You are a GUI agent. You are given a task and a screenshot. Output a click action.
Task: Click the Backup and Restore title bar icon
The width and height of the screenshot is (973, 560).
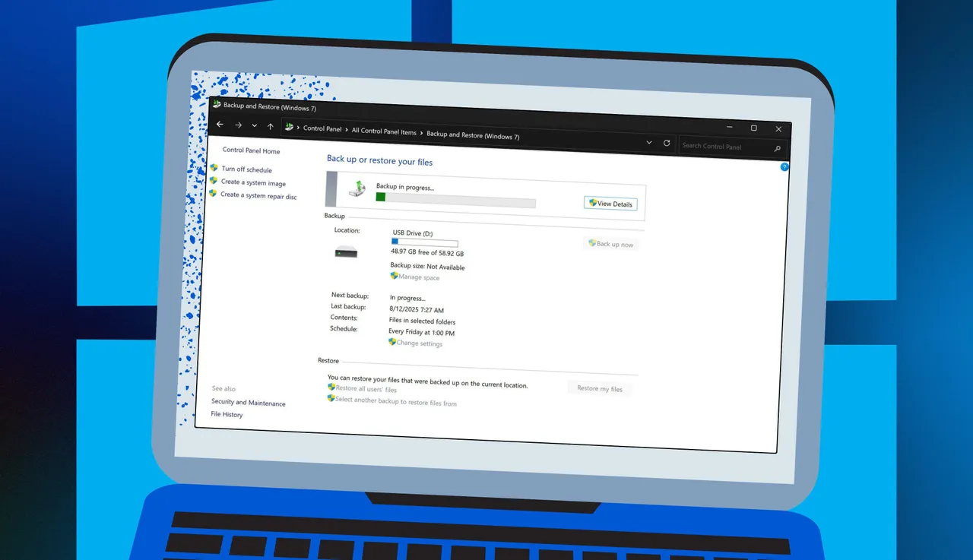click(x=217, y=104)
